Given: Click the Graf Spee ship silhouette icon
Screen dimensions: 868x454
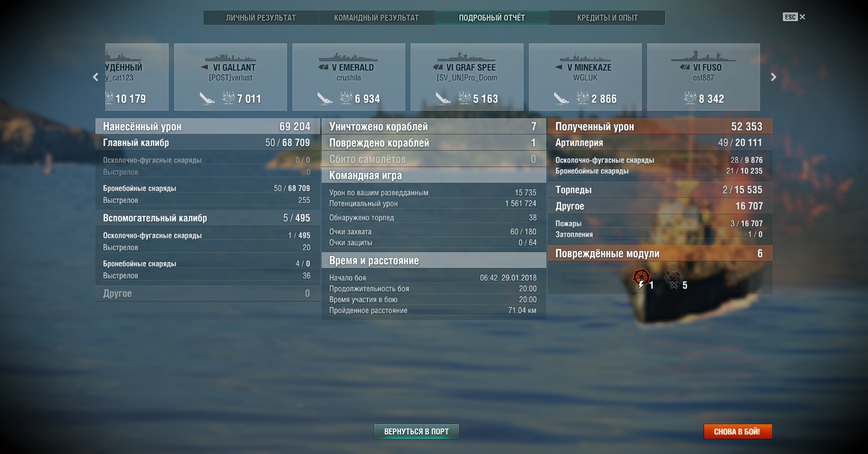Looking at the screenshot, I should point(467,57).
